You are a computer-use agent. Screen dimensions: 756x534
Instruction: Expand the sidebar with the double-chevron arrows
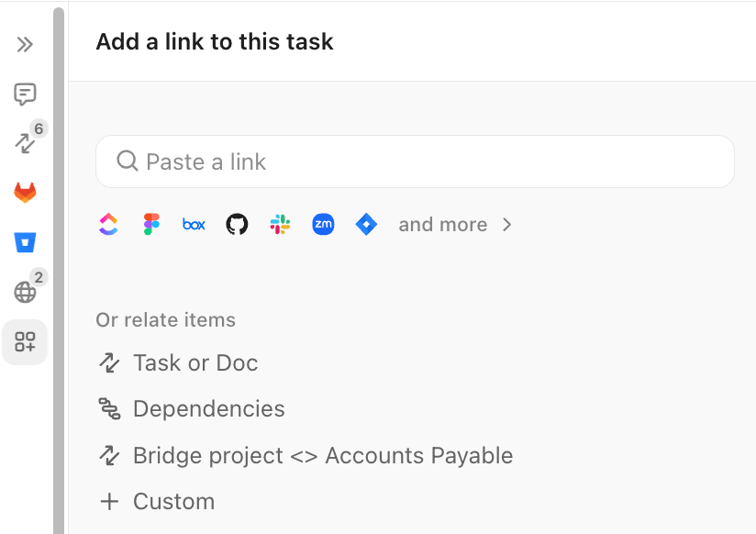26,44
